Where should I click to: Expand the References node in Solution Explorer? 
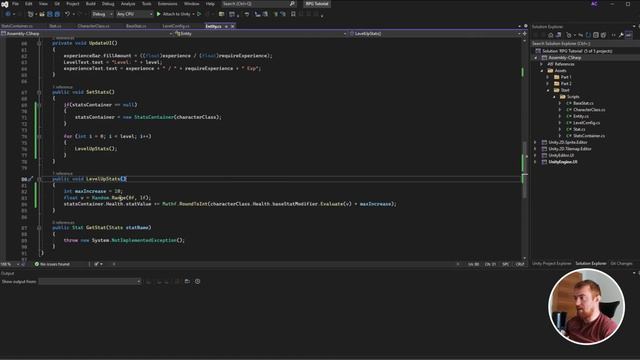point(542,64)
